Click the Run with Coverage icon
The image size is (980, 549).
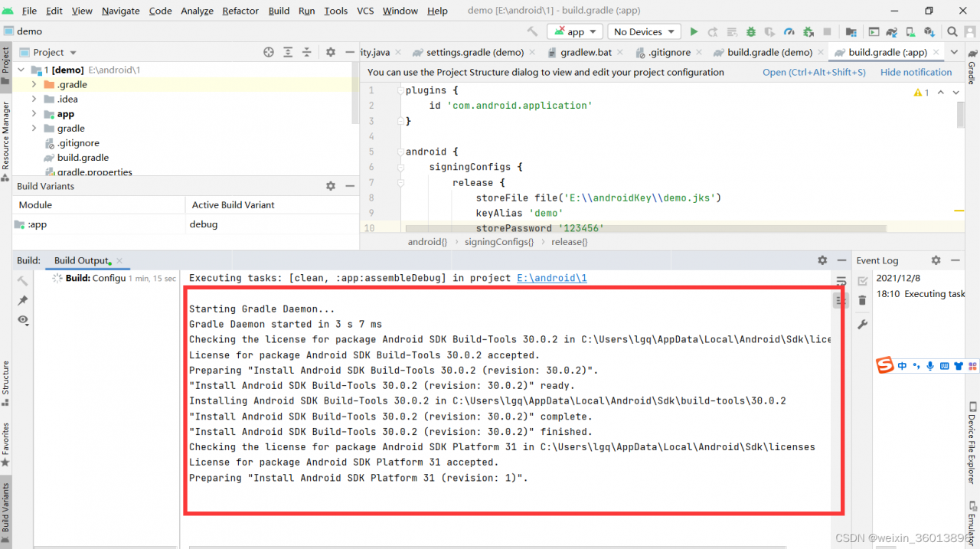tap(770, 31)
